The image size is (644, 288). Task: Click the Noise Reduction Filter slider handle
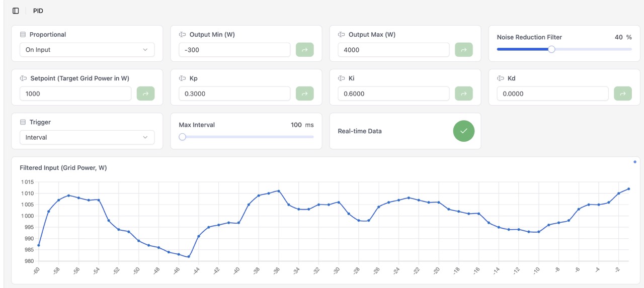551,49
